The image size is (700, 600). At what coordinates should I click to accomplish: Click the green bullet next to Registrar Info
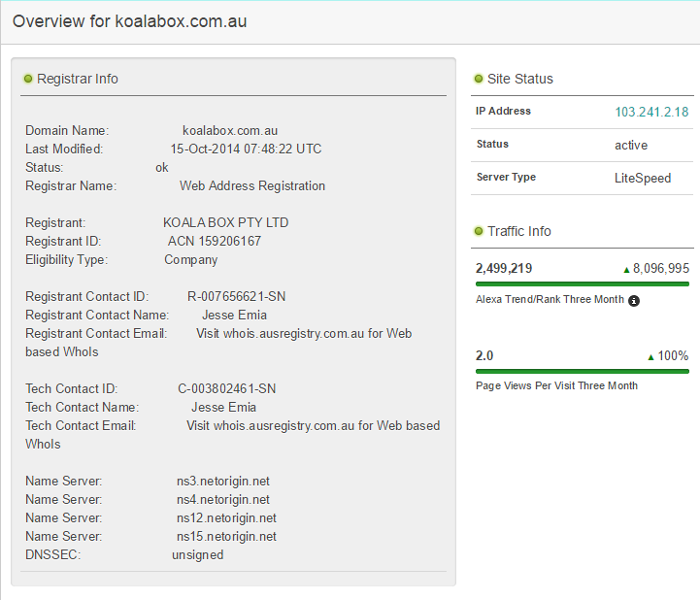pyautogui.click(x=28, y=79)
